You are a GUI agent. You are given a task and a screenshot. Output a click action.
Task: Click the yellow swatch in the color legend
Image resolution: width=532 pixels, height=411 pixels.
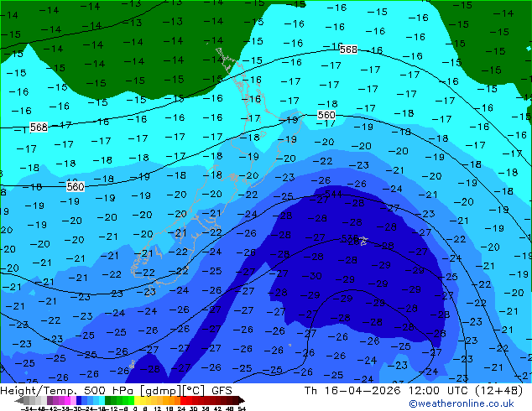point(137,400)
